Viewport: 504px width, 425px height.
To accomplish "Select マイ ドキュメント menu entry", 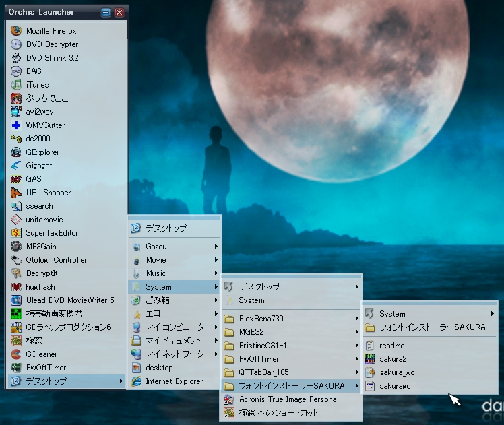I will click(175, 341).
